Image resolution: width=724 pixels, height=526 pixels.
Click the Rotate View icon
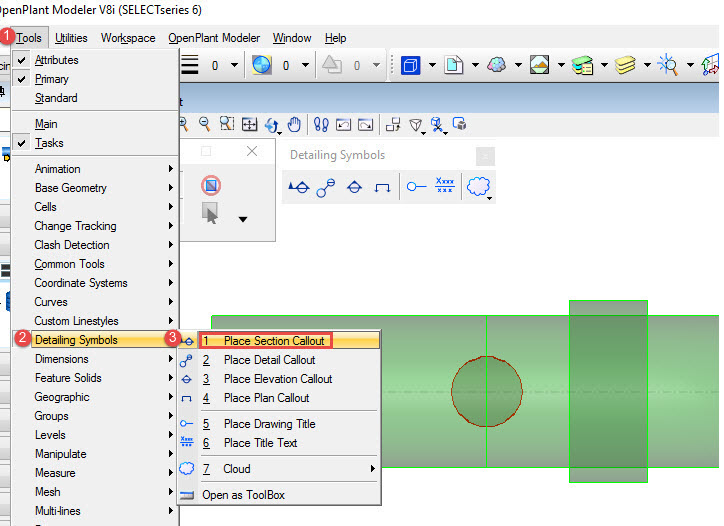[x=272, y=125]
